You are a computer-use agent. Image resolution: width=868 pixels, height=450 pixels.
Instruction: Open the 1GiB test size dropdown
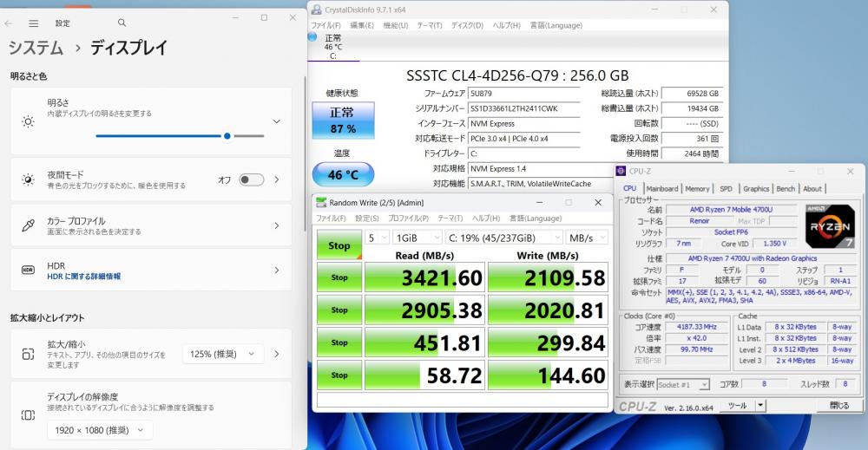click(x=418, y=238)
